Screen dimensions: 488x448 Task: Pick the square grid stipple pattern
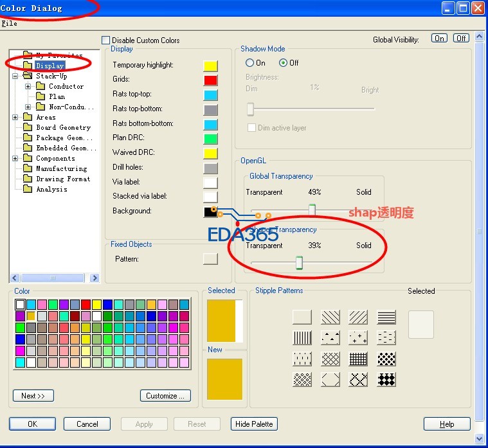tap(358, 359)
